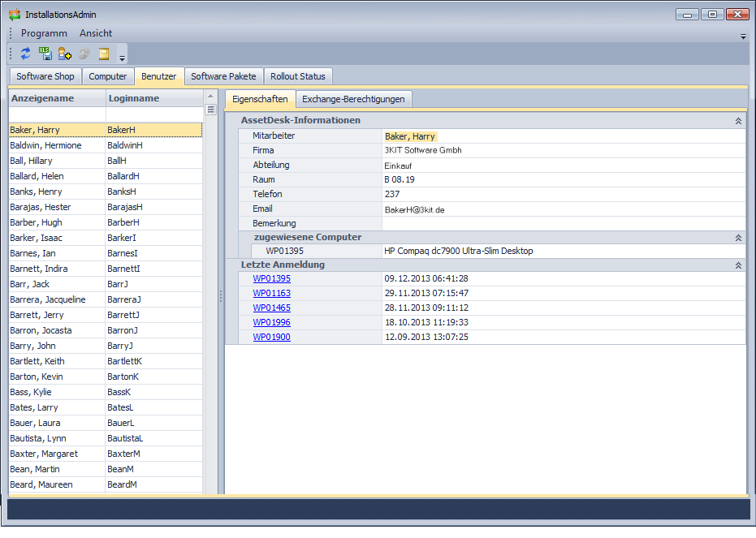
Task: Switch to the Exchange-Berechtigungen tab
Action: tap(353, 99)
